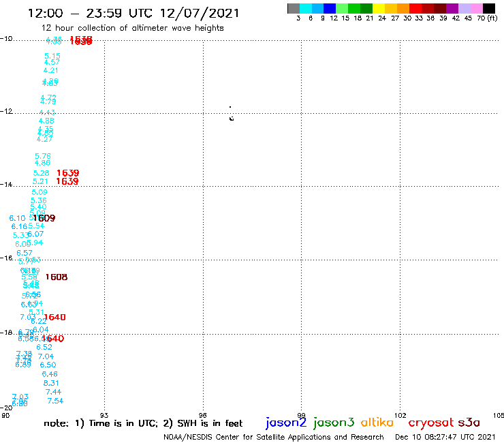Click the wave height value 5.15
This screenshot has width=504, height=443.
[x=52, y=56]
